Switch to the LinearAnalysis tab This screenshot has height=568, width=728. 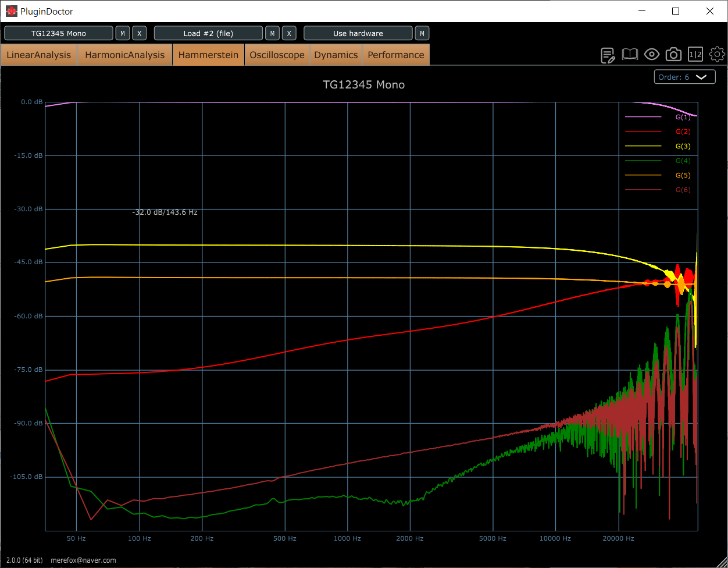[x=39, y=55]
